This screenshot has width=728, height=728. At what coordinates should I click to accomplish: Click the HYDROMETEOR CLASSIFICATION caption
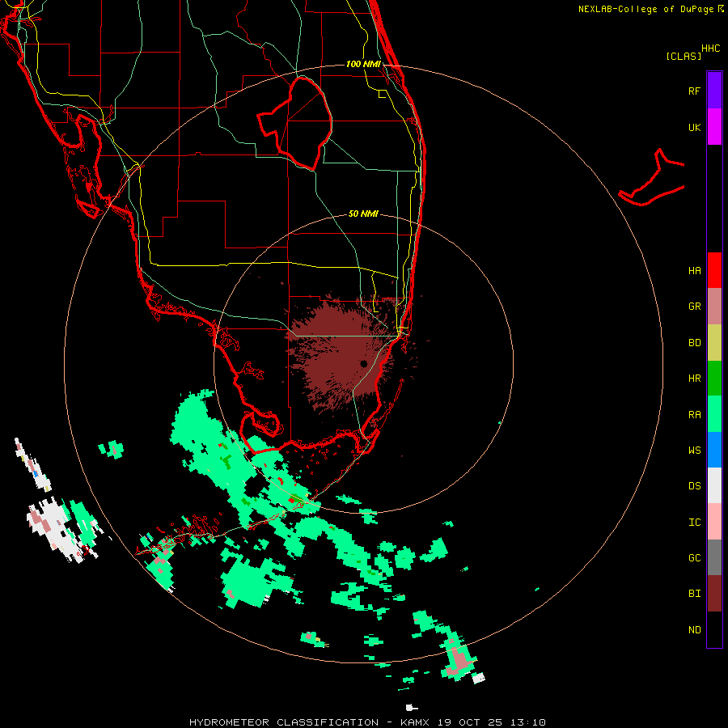[x=284, y=722]
